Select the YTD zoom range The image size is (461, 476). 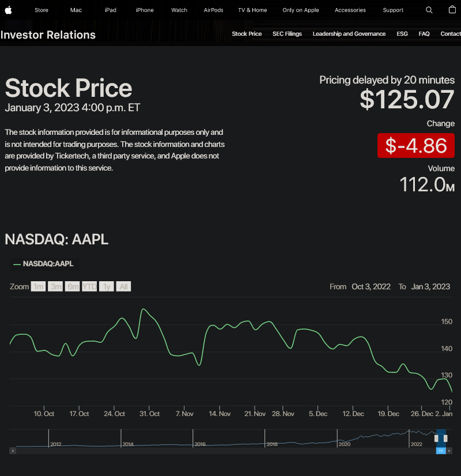click(89, 286)
